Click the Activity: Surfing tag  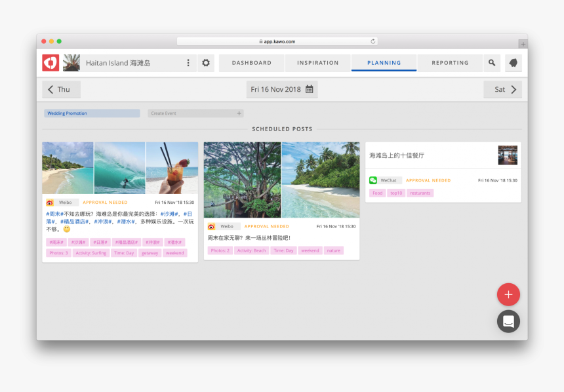click(91, 253)
